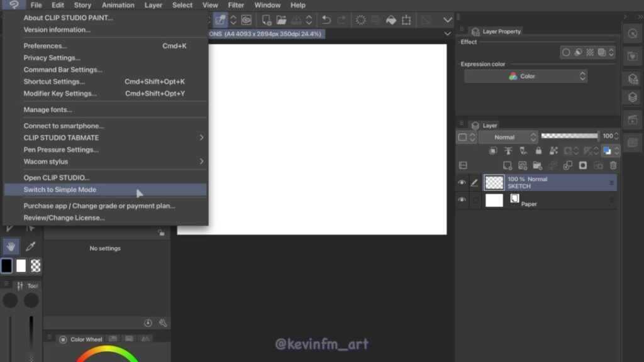This screenshot has height=362, width=644.
Task: Click the New raster layer icon
Action: [x=508, y=165]
